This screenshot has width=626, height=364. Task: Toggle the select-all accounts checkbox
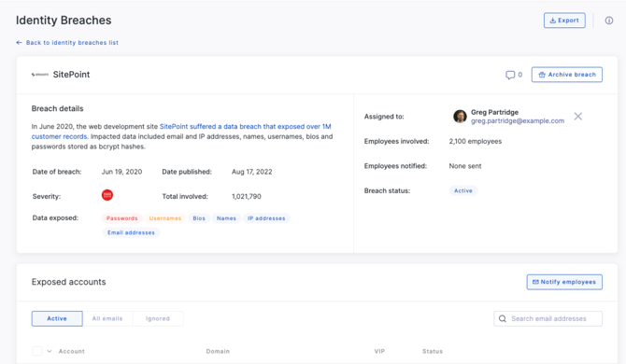37,351
